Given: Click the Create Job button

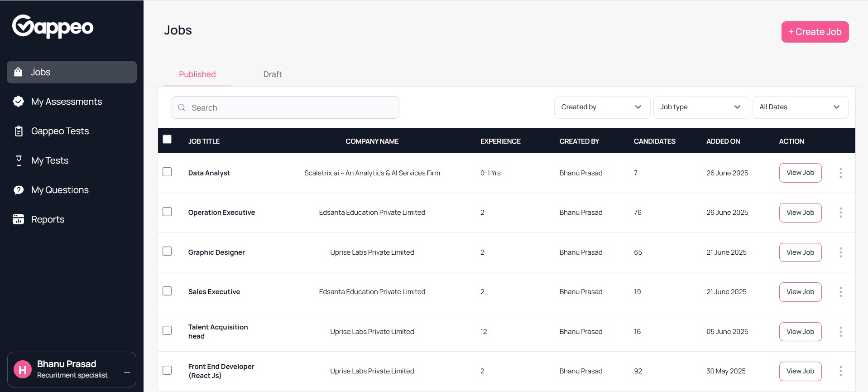Looking at the screenshot, I should 815,32.
